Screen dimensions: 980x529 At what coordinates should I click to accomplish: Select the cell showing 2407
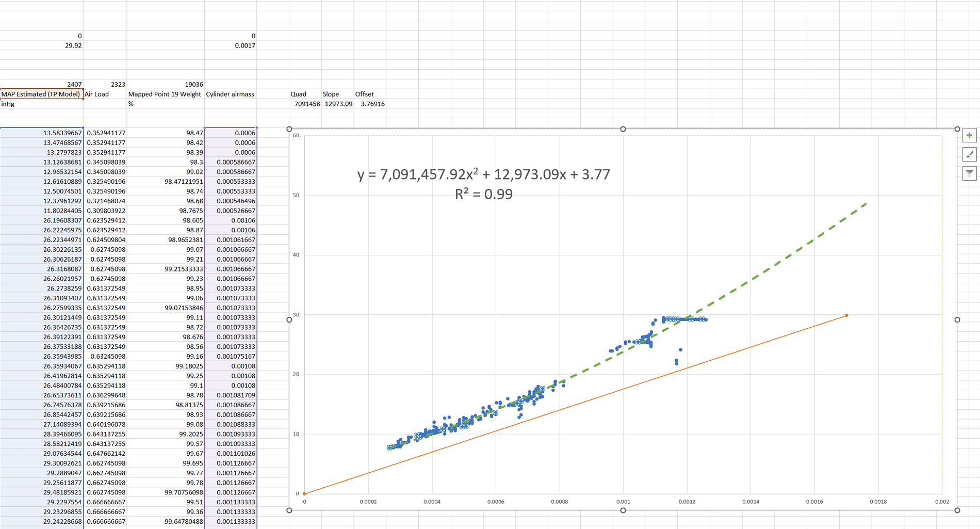[41, 84]
